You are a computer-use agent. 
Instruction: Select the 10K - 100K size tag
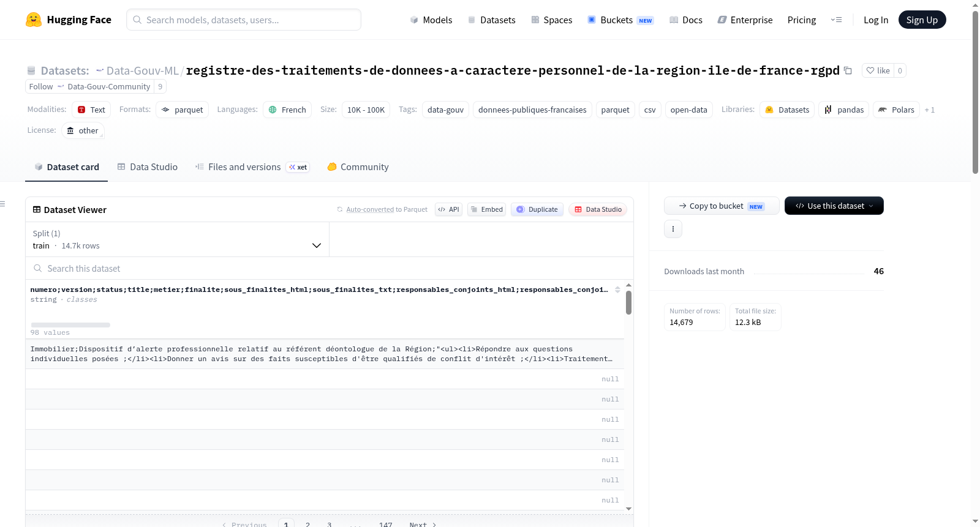pos(366,110)
